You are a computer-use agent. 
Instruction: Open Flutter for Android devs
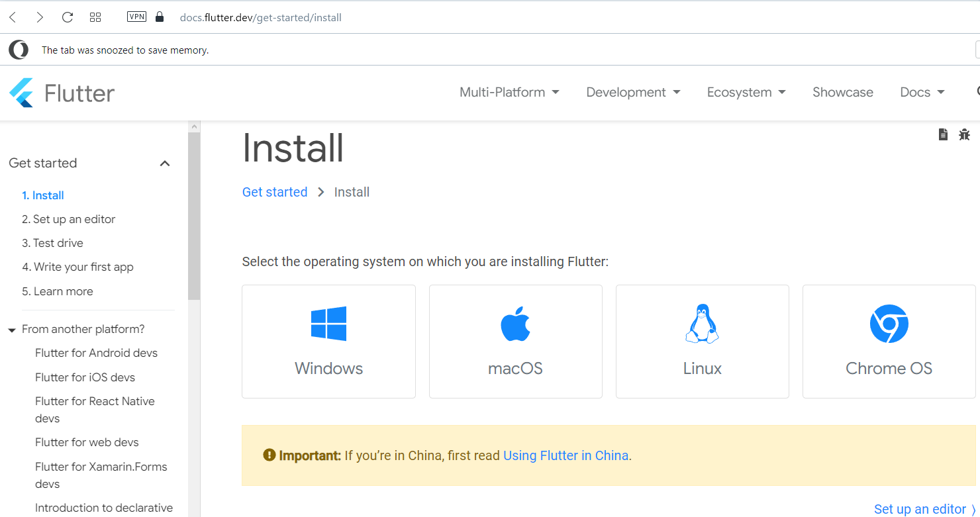pos(96,353)
